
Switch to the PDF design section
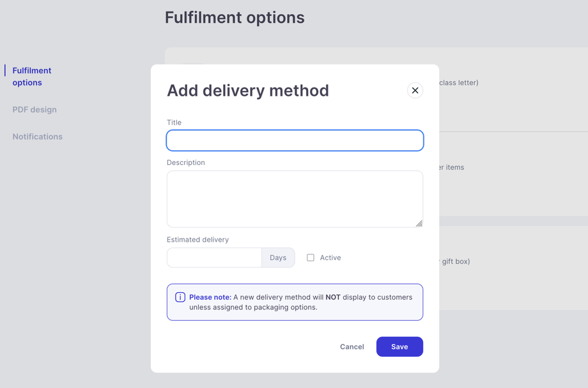pos(35,109)
